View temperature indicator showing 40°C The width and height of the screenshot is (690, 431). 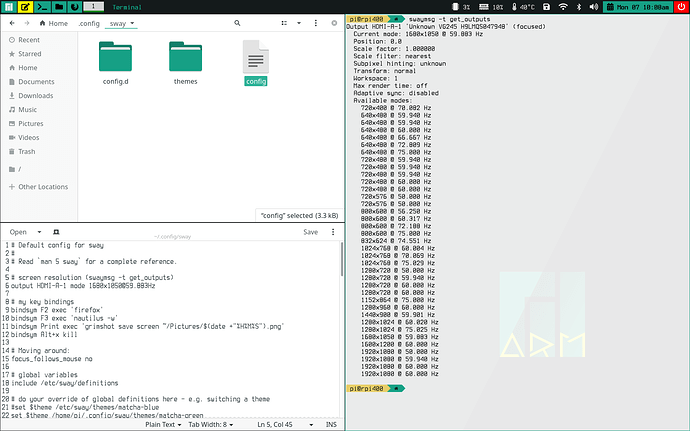coord(523,7)
